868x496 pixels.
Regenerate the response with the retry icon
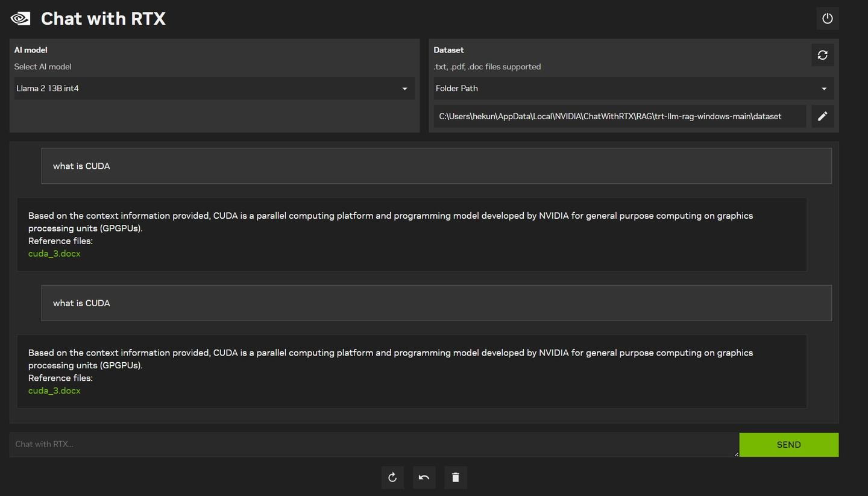click(x=392, y=477)
